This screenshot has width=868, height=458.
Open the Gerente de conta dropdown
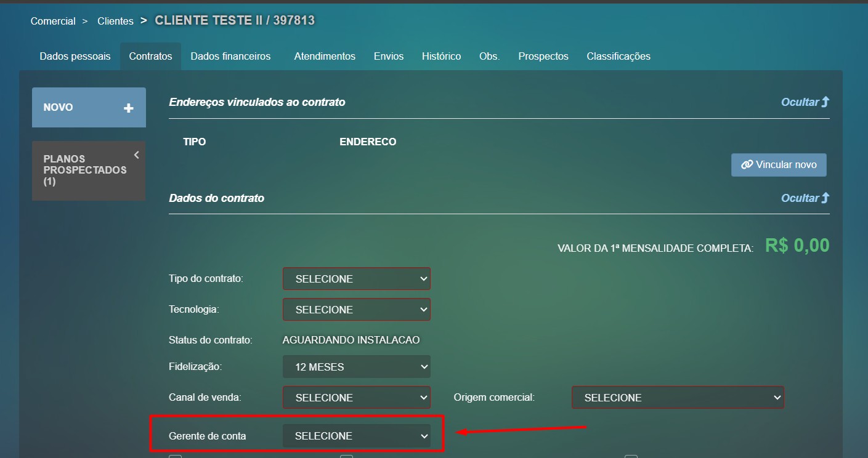[356, 436]
